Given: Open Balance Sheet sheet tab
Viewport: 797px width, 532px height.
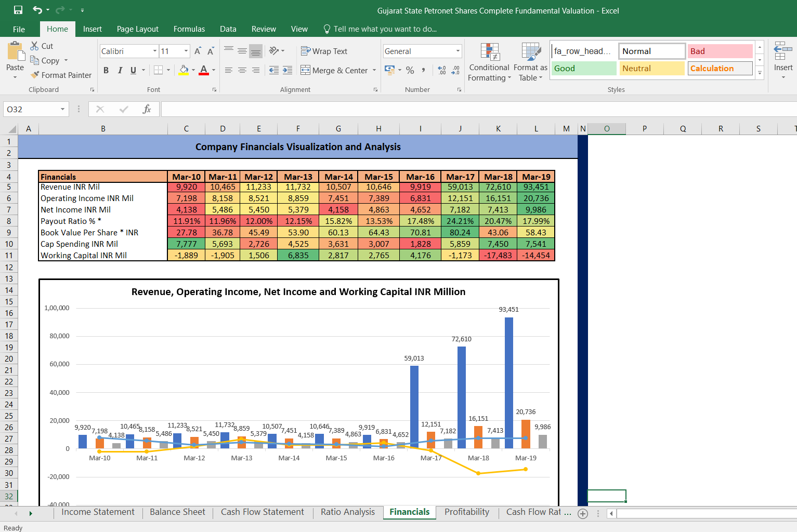Looking at the screenshot, I should (x=178, y=512).
